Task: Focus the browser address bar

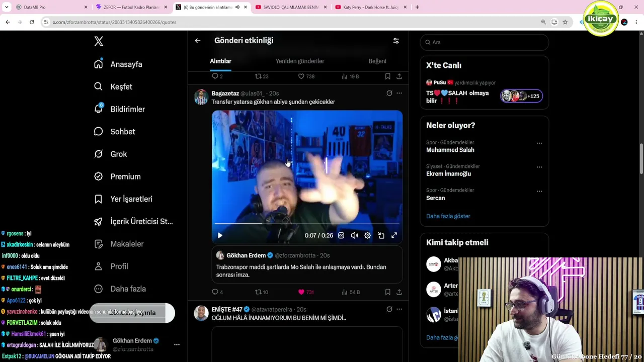Action: 292,22
